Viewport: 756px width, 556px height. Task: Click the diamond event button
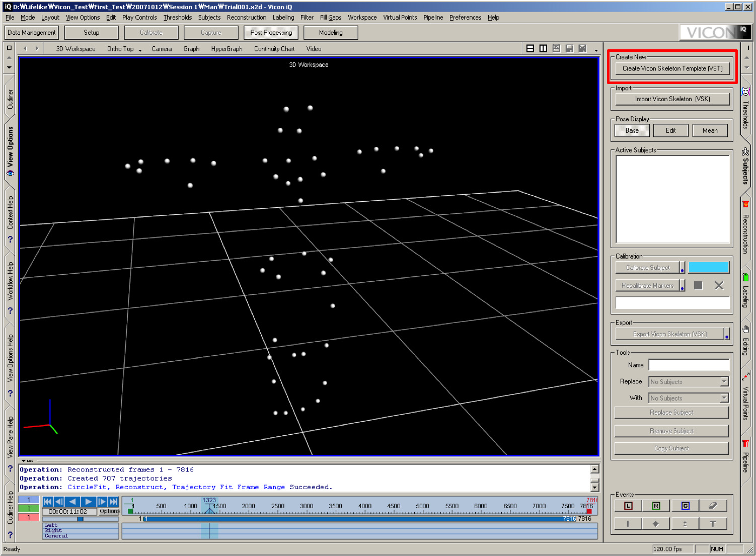[656, 524]
